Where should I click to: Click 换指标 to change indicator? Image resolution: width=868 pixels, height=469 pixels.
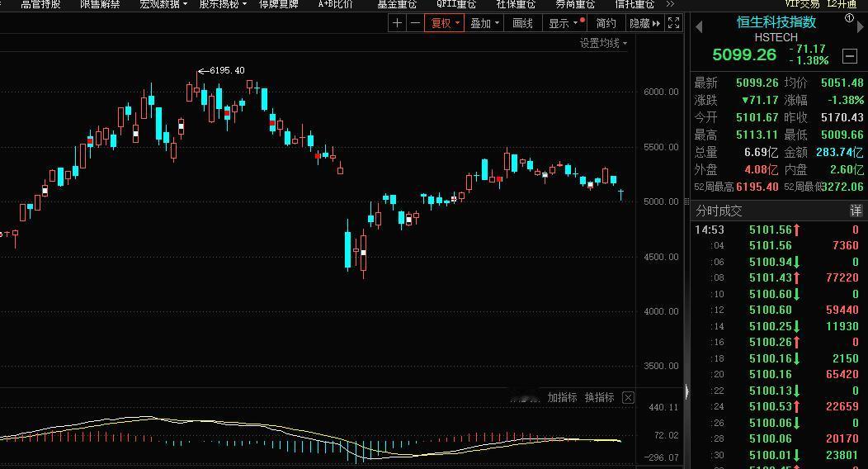(599, 397)
